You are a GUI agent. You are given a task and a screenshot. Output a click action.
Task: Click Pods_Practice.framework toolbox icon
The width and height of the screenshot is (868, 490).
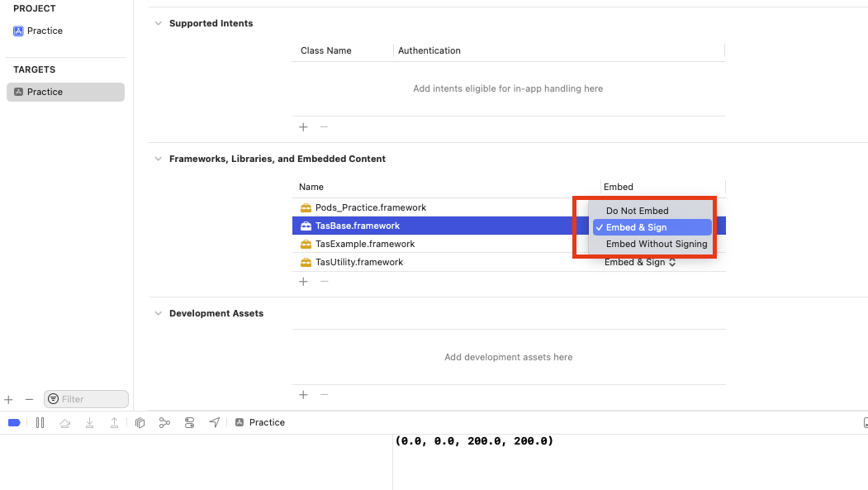(x=306, y=207)
